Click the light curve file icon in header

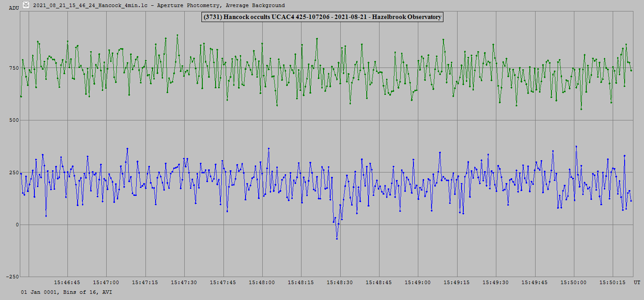pos(26,5)
